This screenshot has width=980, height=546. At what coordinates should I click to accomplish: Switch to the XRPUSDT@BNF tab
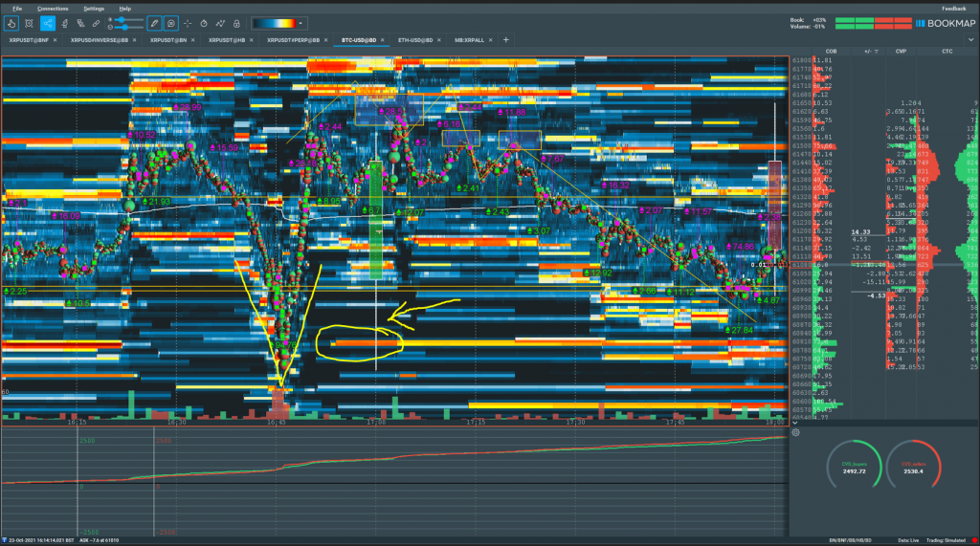29,40
